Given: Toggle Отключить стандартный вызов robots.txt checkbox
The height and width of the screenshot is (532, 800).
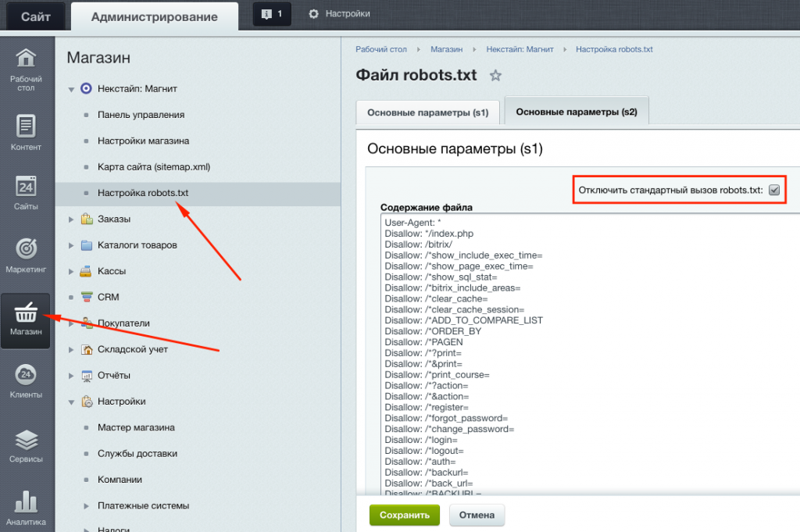Looking at the screenshot, I should click(x=774, y=191).
